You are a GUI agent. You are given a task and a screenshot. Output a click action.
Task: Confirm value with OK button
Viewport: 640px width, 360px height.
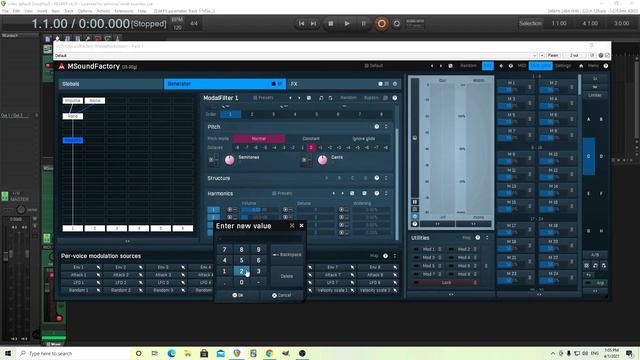point(238,295)
